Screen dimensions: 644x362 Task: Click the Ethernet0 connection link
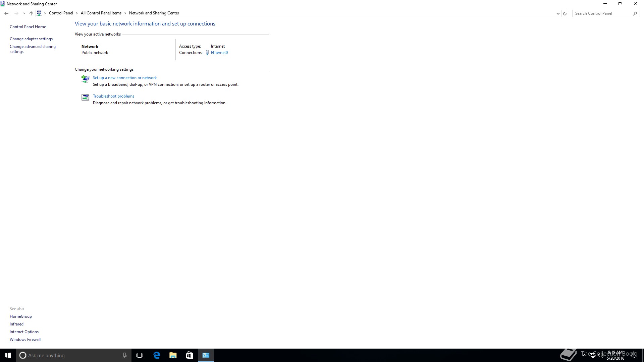tap(219, 53)
